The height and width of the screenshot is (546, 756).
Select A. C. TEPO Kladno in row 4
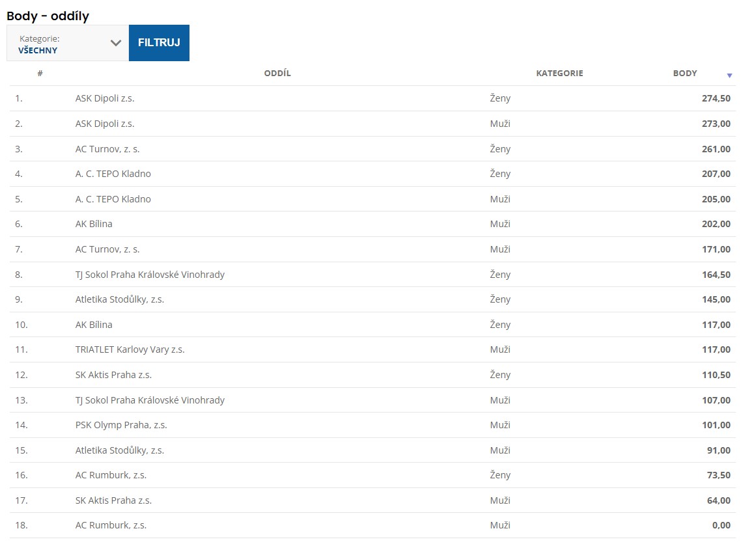pos(113,174)
